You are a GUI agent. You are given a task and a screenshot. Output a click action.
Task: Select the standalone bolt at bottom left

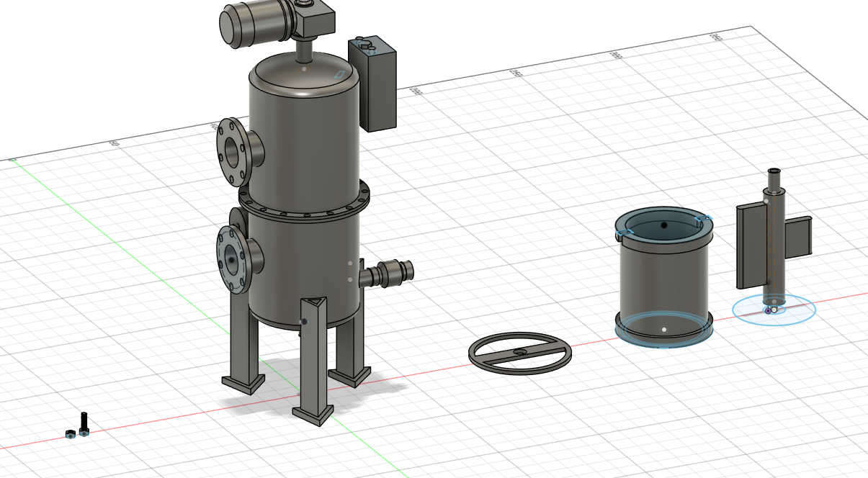85,424
